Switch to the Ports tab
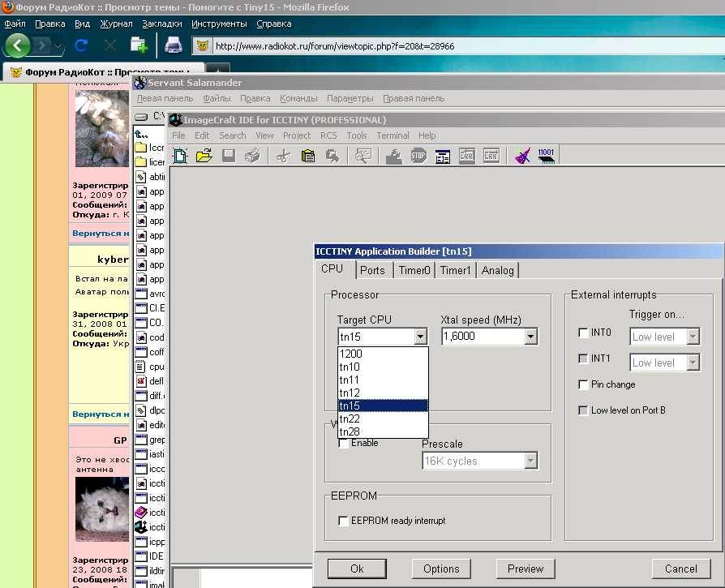 [373, 270]
